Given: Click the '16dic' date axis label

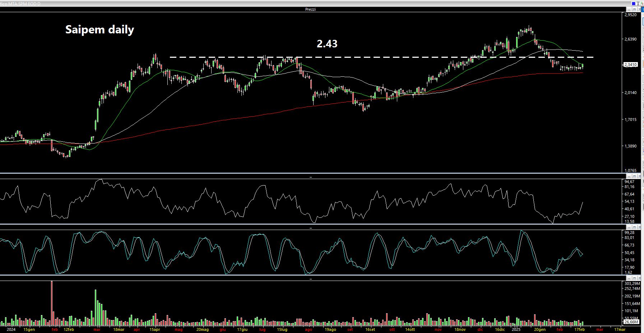Looking at the screenshot, I should (x=500, y=329).
